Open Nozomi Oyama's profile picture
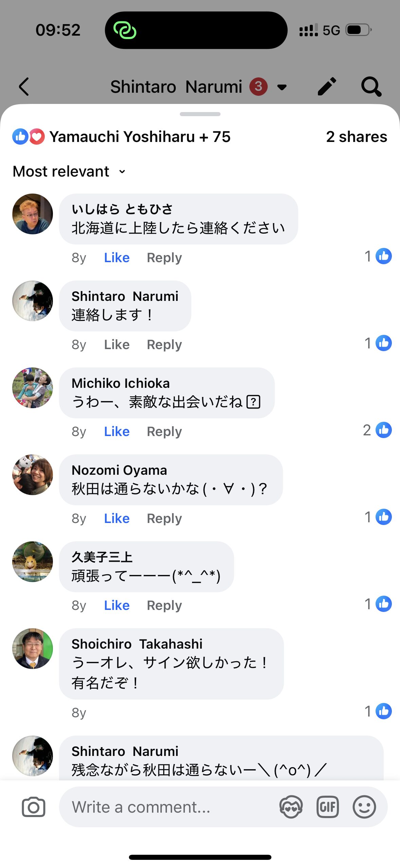 tap(33, 475)
